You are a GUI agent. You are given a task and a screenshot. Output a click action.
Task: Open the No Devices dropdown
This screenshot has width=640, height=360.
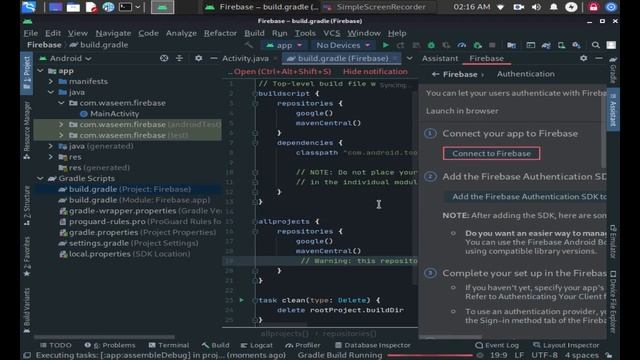[343, 45]
